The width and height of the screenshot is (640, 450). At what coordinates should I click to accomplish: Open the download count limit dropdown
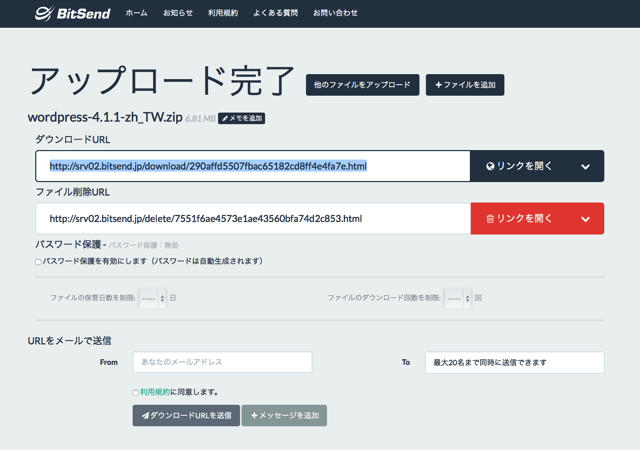click(x=458, y=299)
